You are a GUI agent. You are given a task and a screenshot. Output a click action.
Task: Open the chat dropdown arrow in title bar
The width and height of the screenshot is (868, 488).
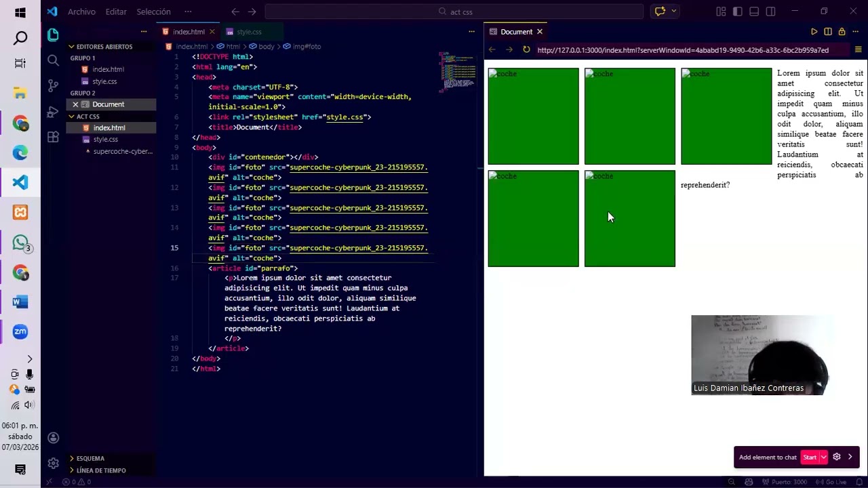pyautogui.click(x=673, y=12)
